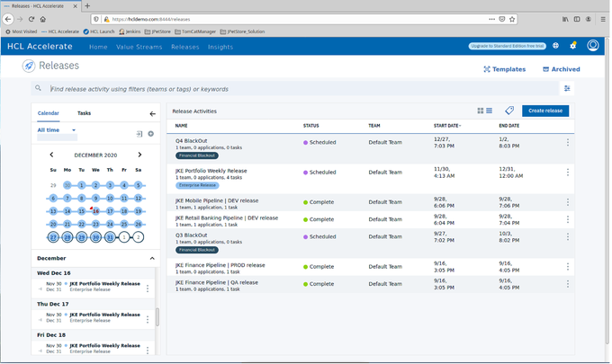The height and width of the screenshot is (364, 612).
Task: Click the Enterprise Release tag
Action: pos(197,185)
